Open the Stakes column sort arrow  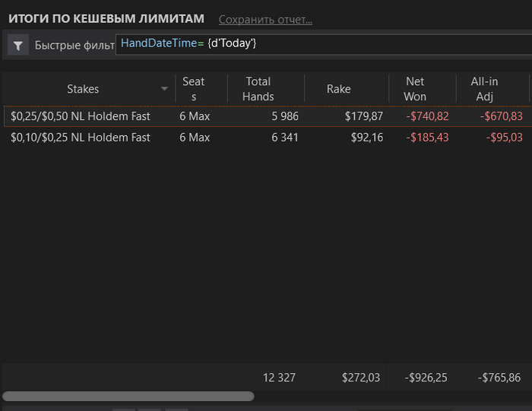click(164, 89)
